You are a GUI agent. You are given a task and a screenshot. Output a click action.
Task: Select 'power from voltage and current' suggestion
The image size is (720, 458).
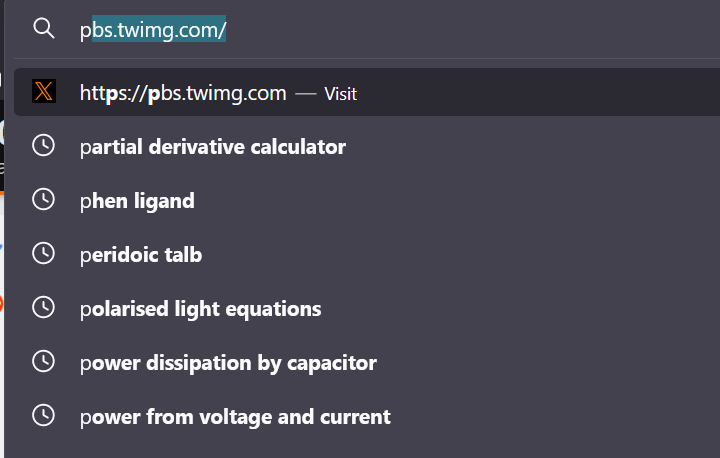(x=235, y=417)
